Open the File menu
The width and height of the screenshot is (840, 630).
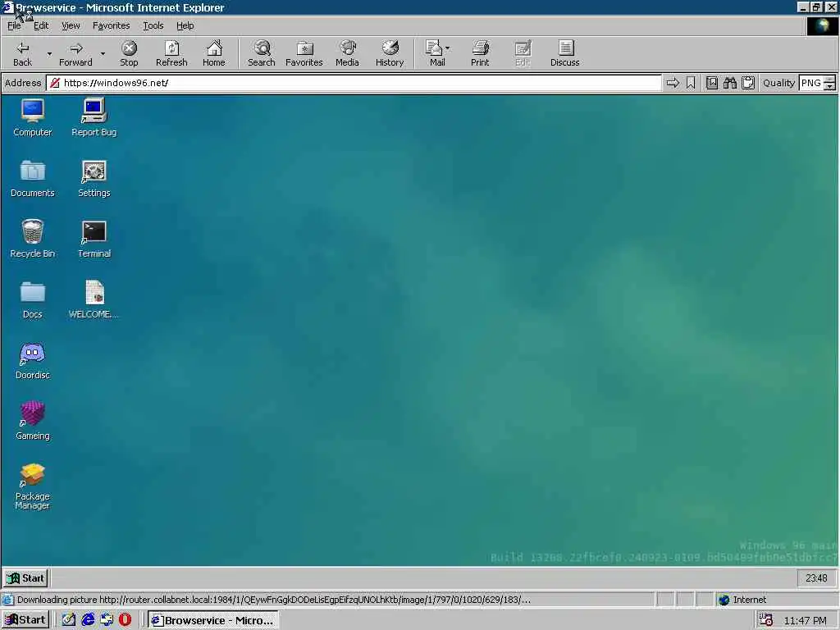click(x=14, y=25)
